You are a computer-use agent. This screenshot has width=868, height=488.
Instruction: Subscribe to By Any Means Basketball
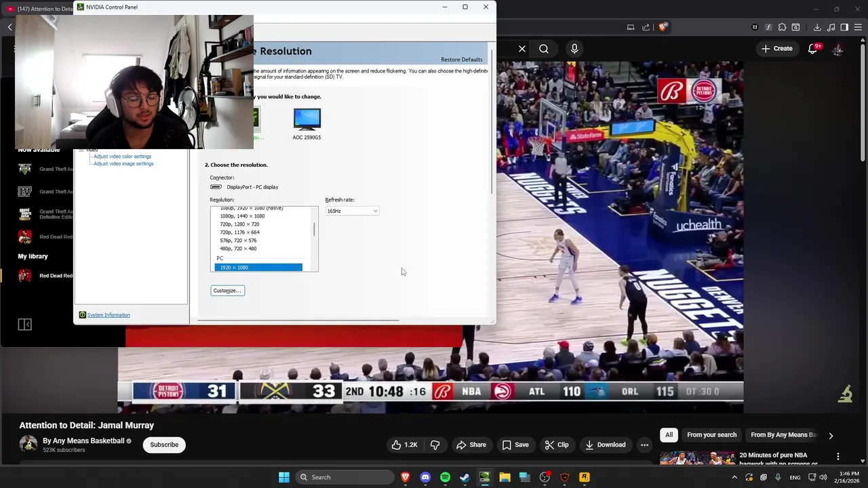pyautogui.click(x=164, y=445)
